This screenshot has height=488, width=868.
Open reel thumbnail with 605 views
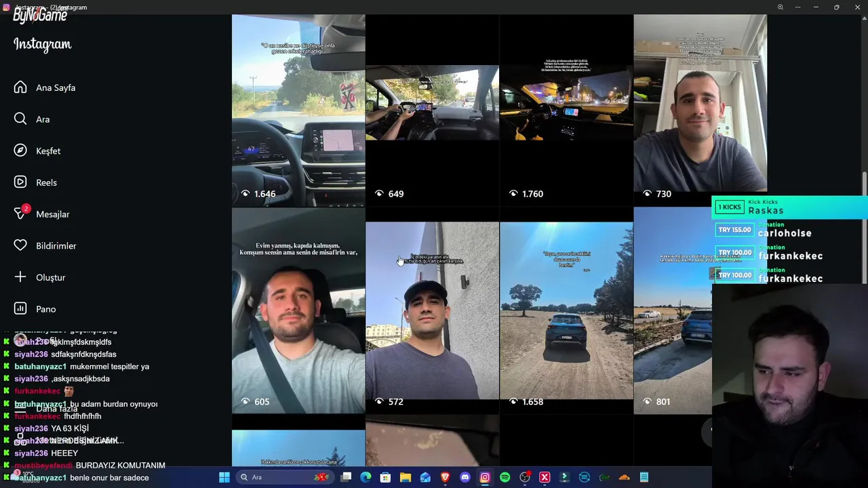click(x=298, y=310)
